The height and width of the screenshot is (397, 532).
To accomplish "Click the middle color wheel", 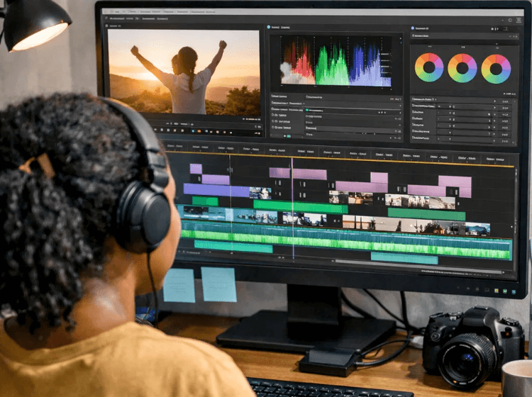I will point(462,68).
